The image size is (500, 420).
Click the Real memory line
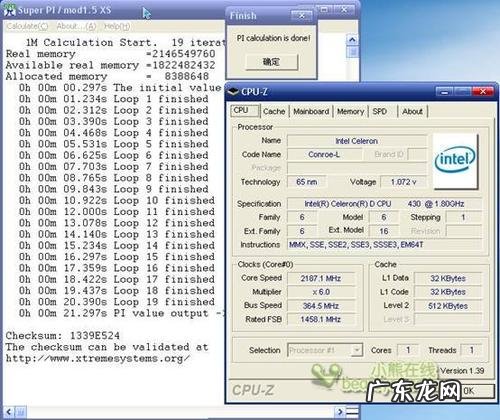pos(111,54)
